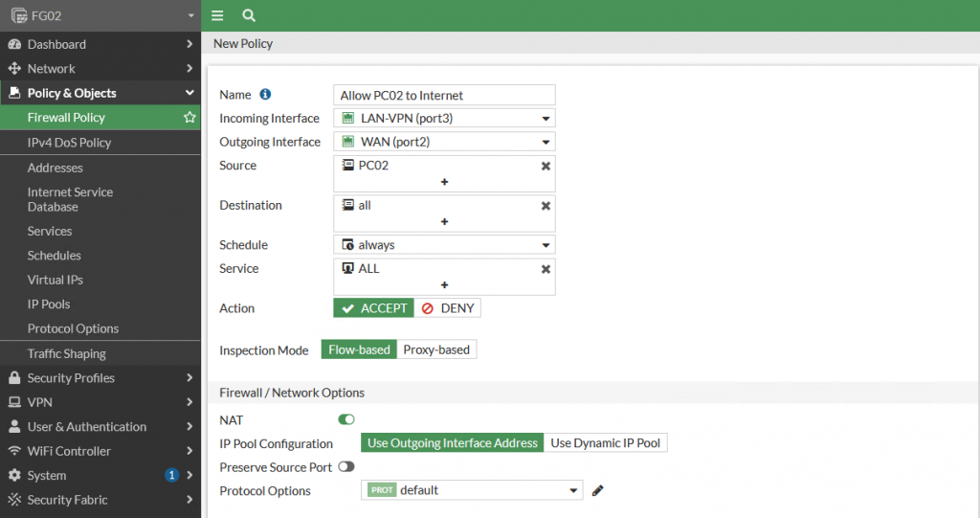Click the plus under Destination all
The height and width of the screenshot is (518, 980).
coord(444,221)
